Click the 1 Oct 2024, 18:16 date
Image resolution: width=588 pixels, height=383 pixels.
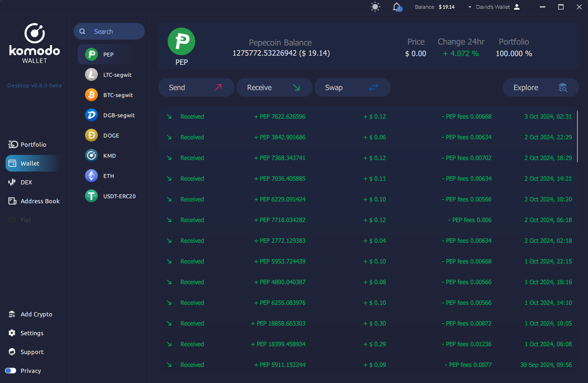[x=548, y=282]
